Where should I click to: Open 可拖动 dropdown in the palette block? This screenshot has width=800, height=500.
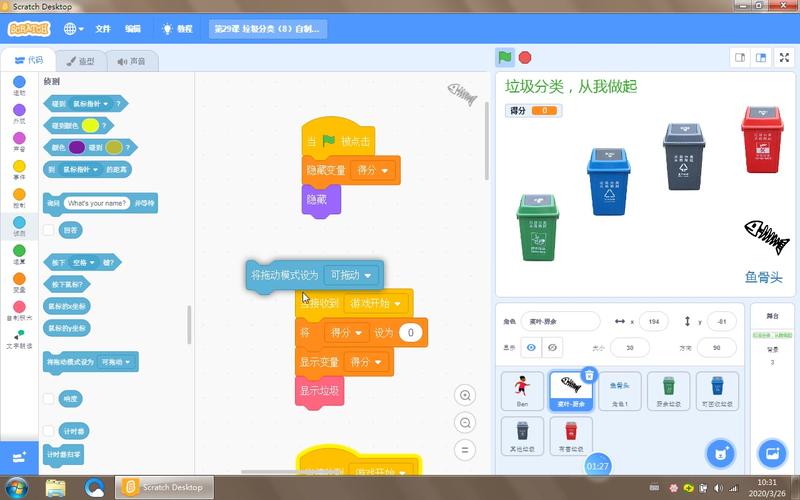[116, 362]
